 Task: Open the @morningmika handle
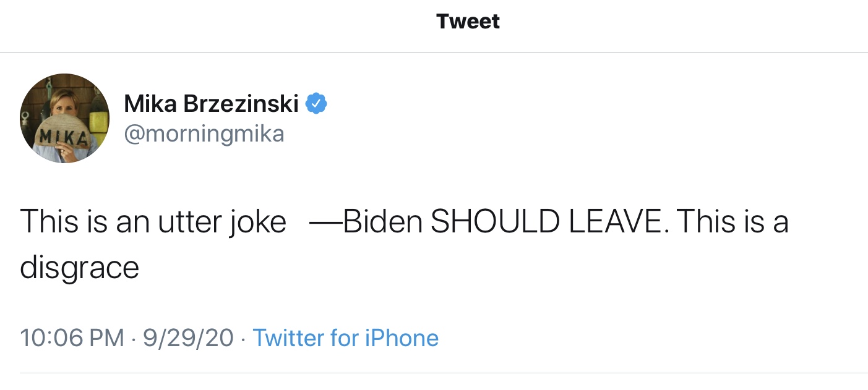[x=204, y=134]
